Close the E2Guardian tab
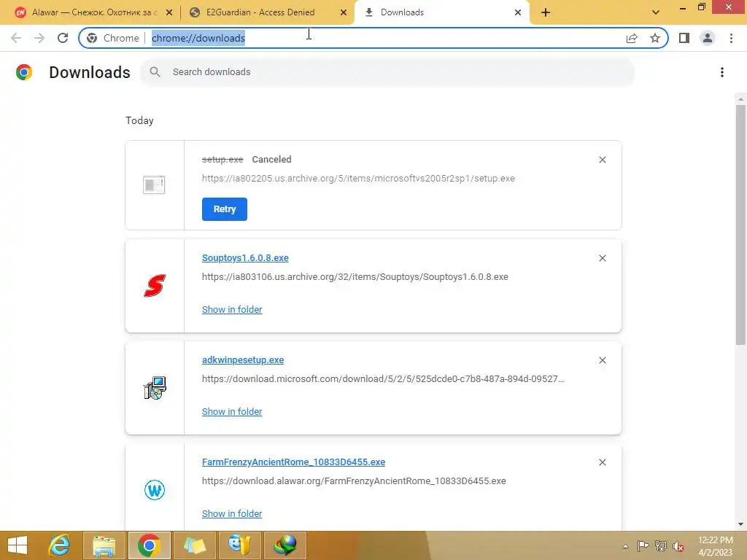The image size is (747, 560). click(x=344, y=12)
